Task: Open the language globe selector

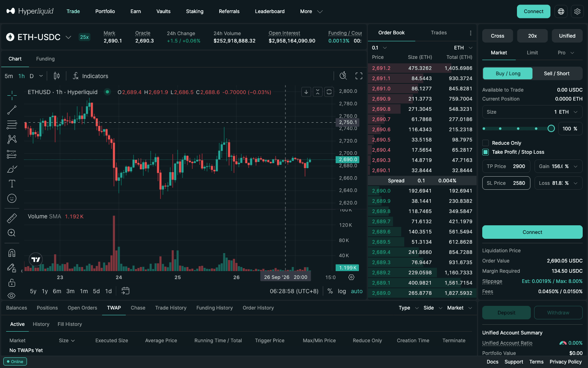Action: click(561, 11)
